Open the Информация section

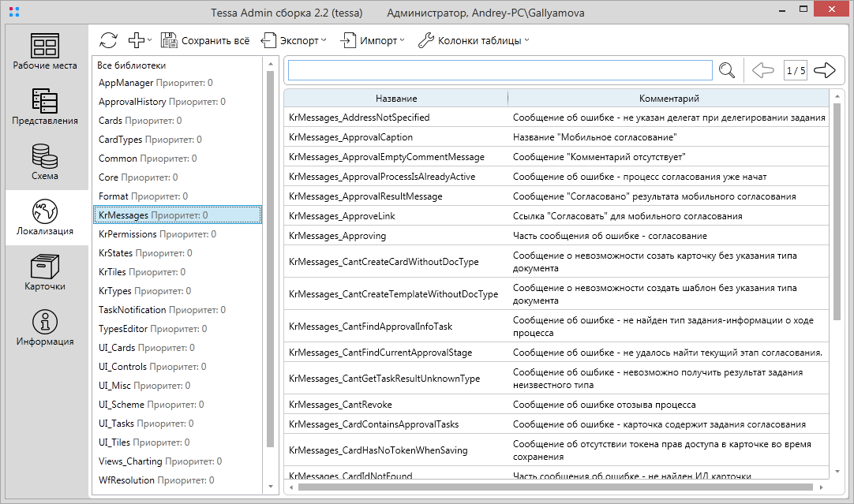coord(45,328)
